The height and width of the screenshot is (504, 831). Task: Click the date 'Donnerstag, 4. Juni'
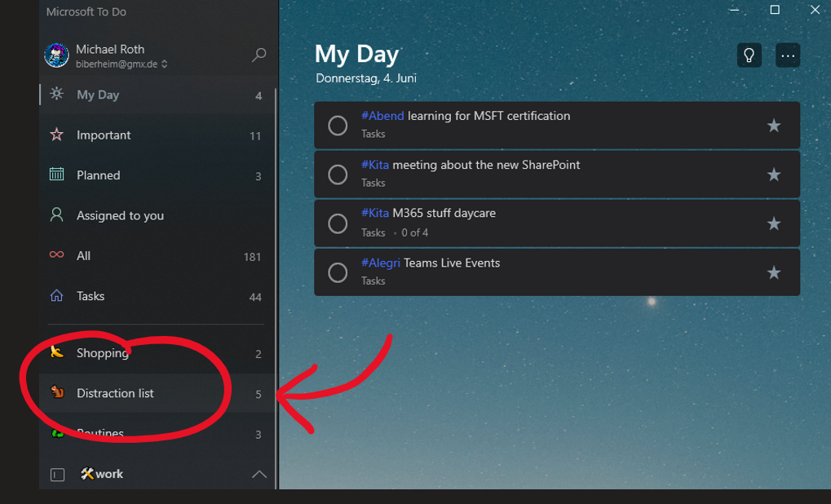[x=366, y=78]
